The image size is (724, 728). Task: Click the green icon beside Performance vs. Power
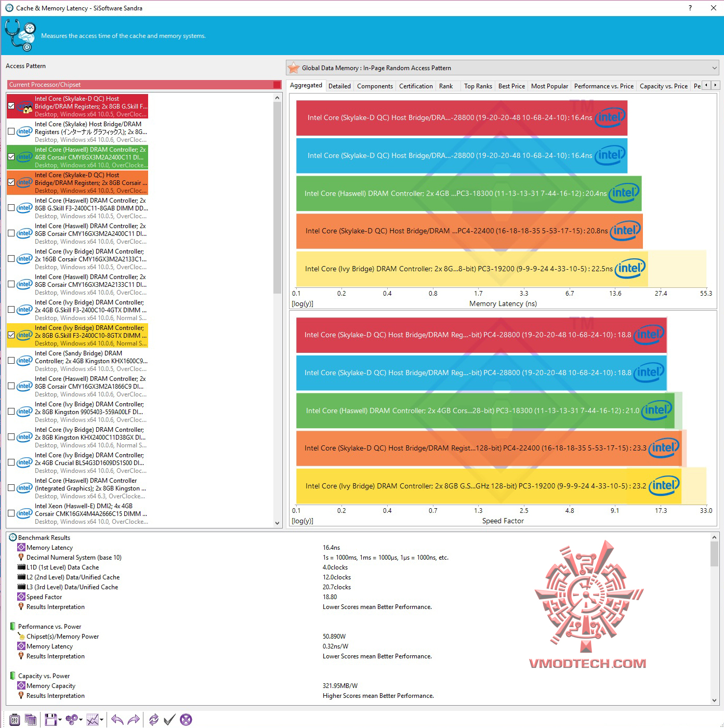[x=13, y=627]
